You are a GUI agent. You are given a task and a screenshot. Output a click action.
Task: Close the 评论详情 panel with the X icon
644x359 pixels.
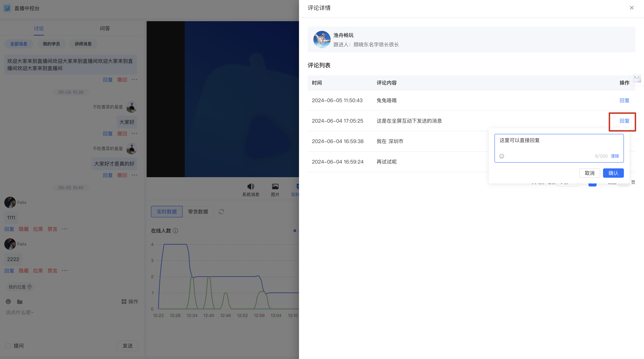pos(632,8)
